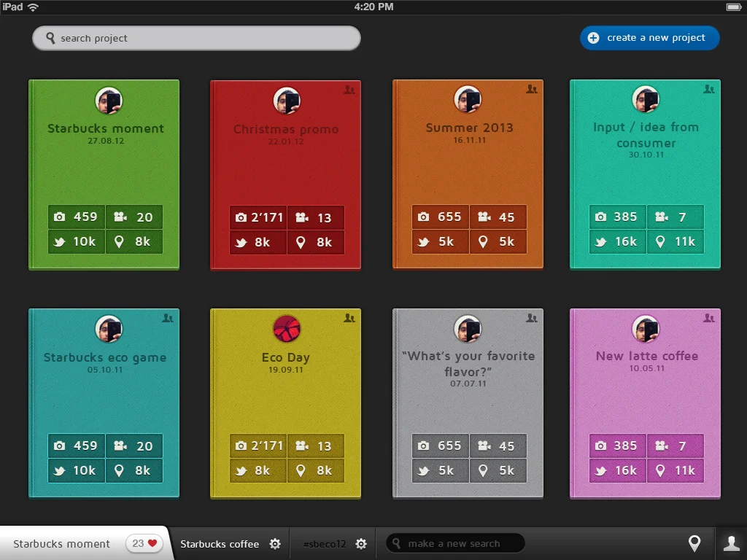This screenshot has height=560, width=747.
Task: Tap the avatar on Starbucks moment card
Action: coord(109,101)
